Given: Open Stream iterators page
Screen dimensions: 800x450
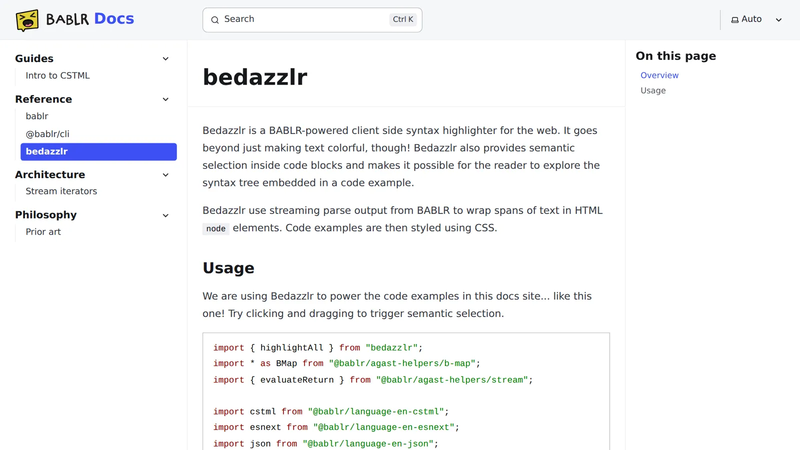Looking at the screenshot, I should pos(61,191).
